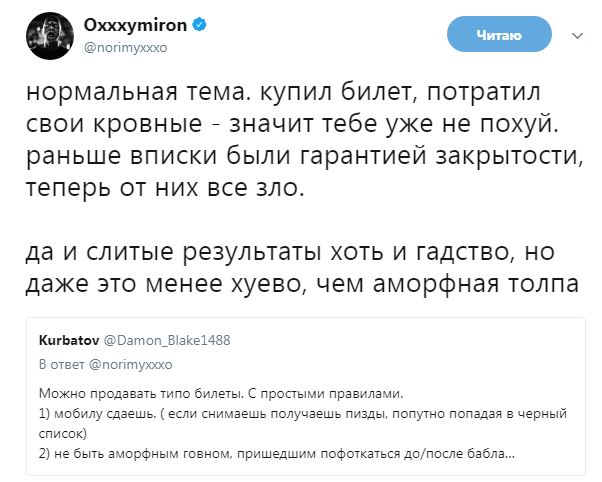Image resolution: width=602 pixels, height=482 pixels.
Task: Click quoted rule "2) не быть аморфным"
Action: [277, 454]
